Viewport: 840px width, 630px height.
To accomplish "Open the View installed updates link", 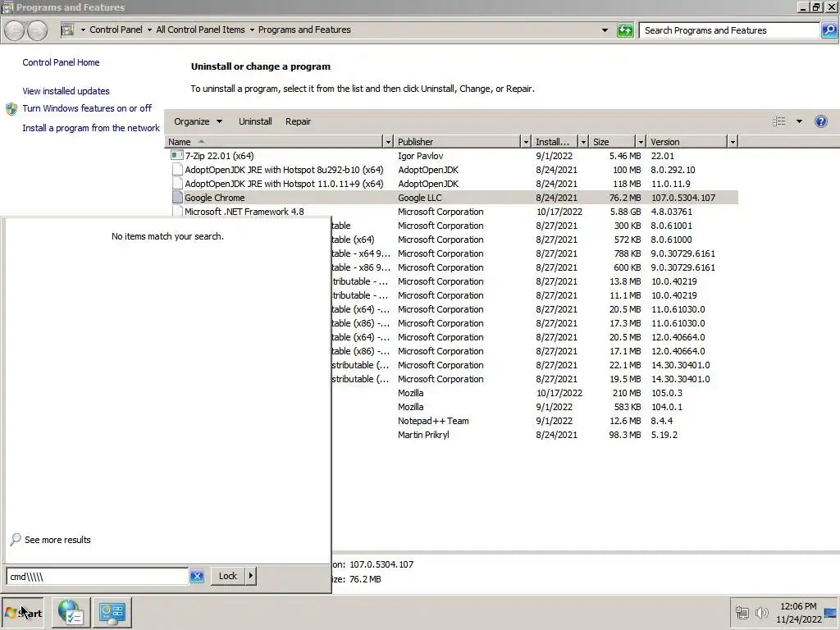I will coord(66,91).
